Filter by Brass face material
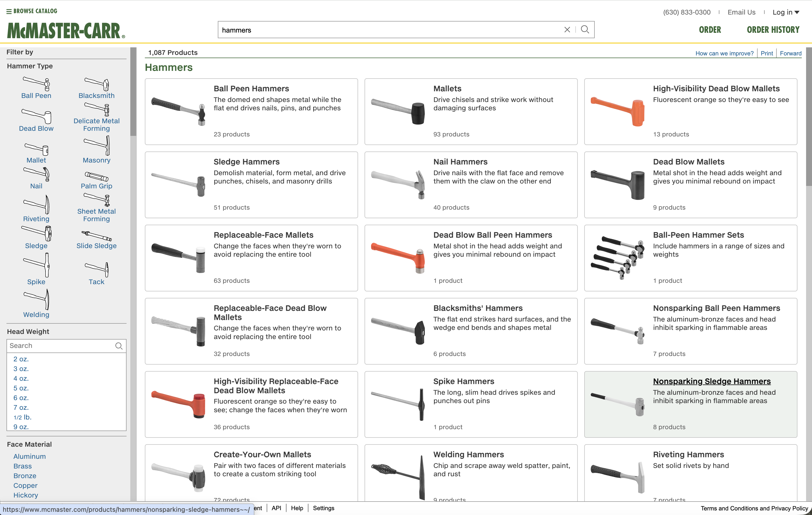812x515 pixels. (x=22, y=466)
